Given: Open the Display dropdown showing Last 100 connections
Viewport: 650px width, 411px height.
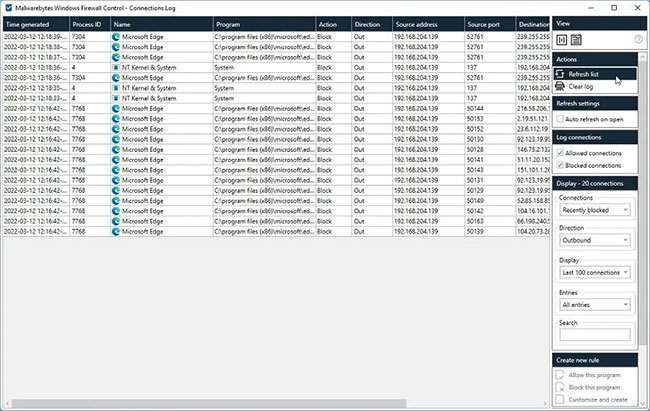Looking at the screenshot, I should click(595, 272).
